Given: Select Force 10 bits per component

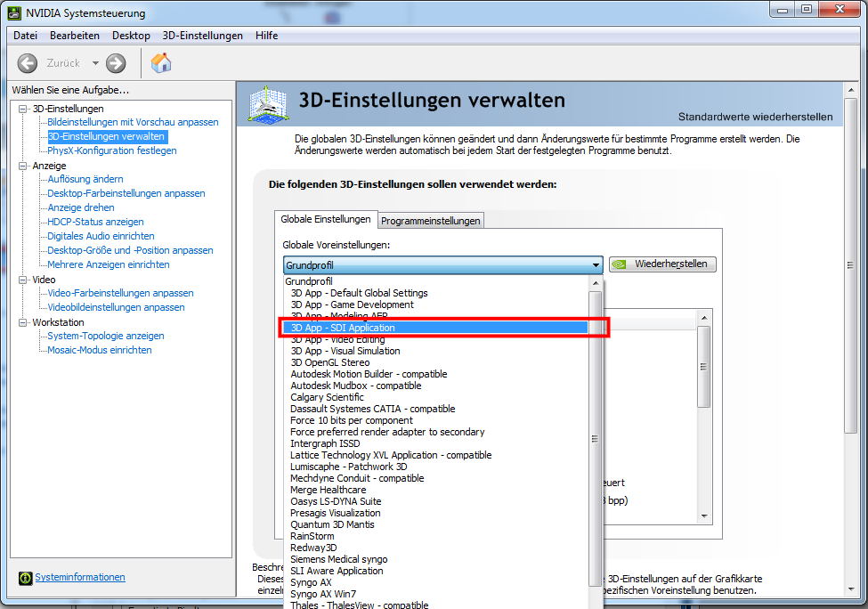Looking at the screenshot, I should coord(435,420).
